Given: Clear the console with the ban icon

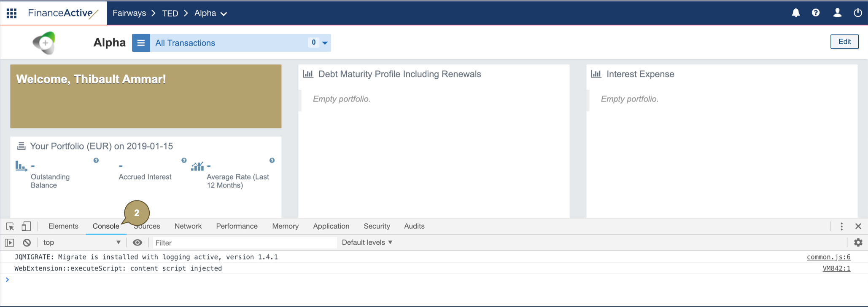Looking at the screenshot, I should pyautogui.click(x=27, y=243).
